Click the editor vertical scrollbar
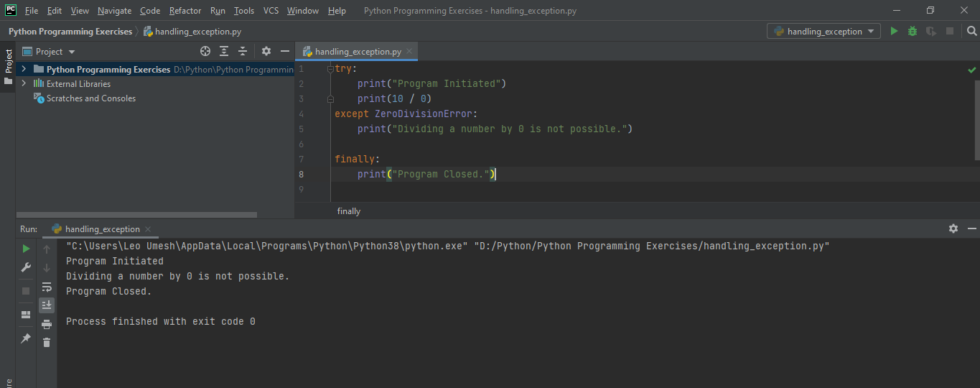 click(x=976, y=110)
